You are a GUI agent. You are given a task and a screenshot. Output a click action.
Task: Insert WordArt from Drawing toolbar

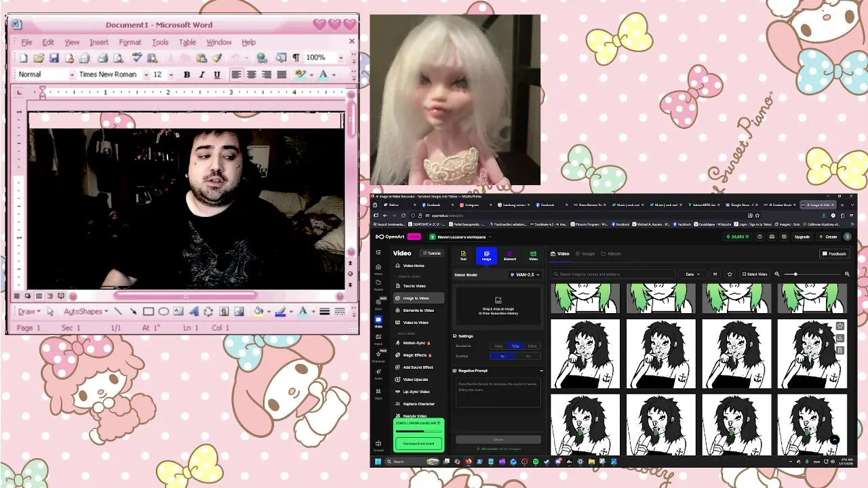[x=194, y=312]
